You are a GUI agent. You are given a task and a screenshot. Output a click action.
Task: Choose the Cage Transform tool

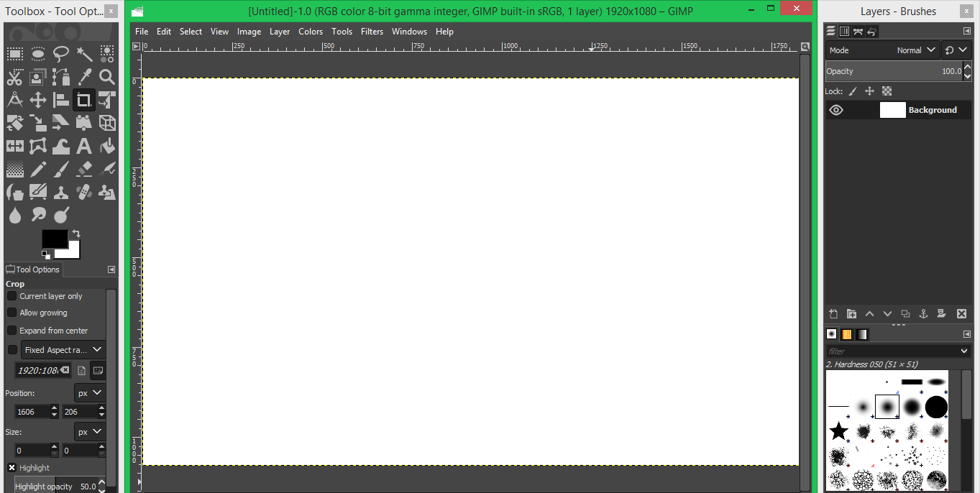point(38,146)
